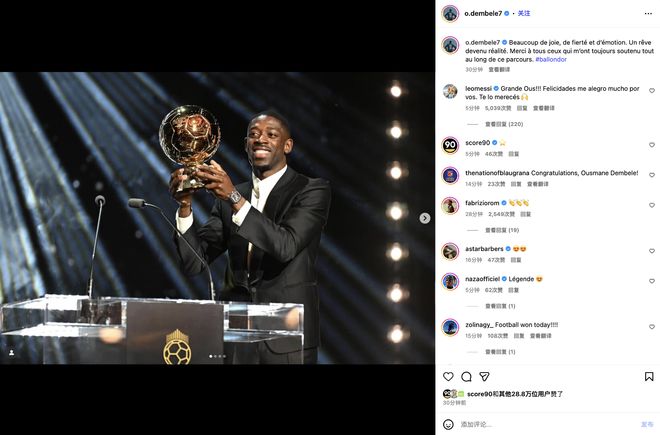Like the post with the heart icon
Viewport: 660px width, 435px height.
(x=448, y=376)
